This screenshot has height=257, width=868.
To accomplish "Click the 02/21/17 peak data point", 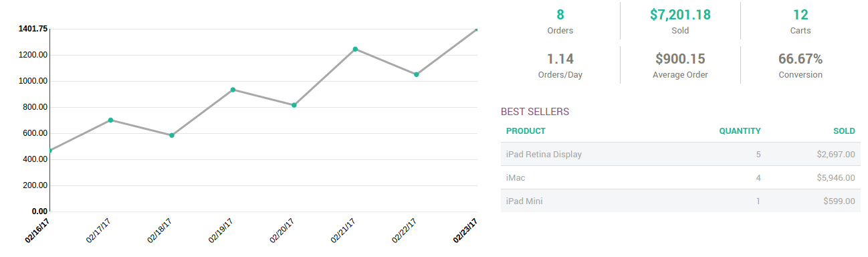I will tap(355, 49).
